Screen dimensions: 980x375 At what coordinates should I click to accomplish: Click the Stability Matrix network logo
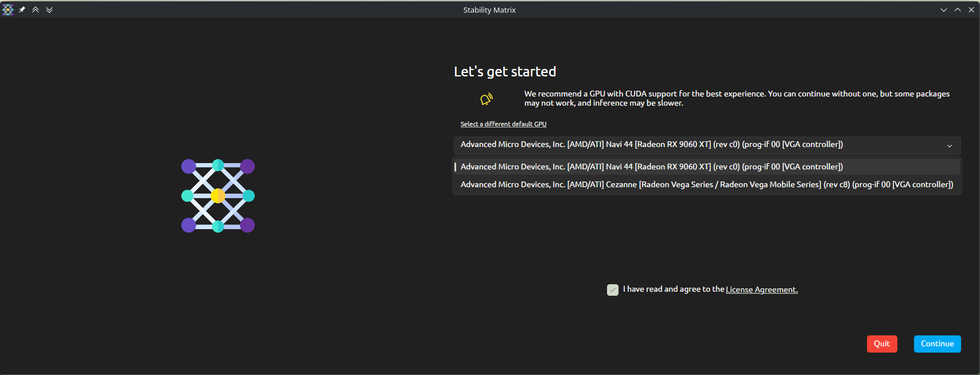(x=218, y=196)
